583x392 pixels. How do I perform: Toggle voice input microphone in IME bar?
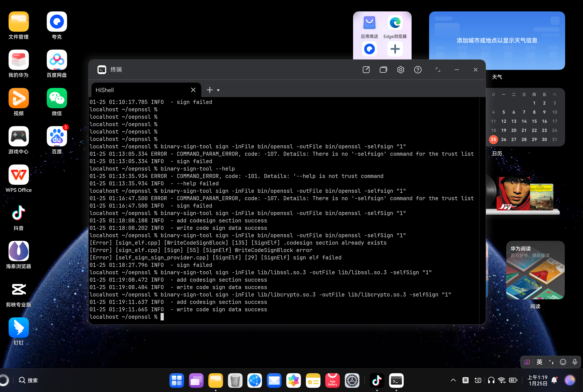point(575,362)
